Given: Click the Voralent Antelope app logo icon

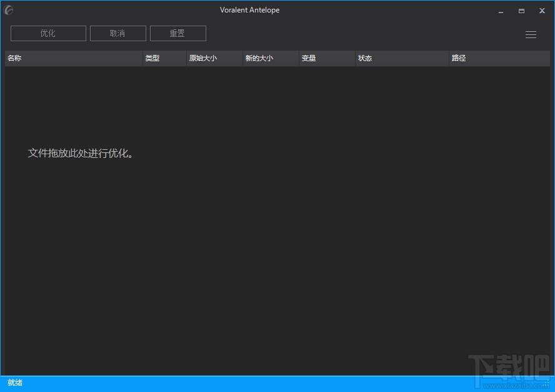Looking at the screenshot, I should click(x=9, y=10).
